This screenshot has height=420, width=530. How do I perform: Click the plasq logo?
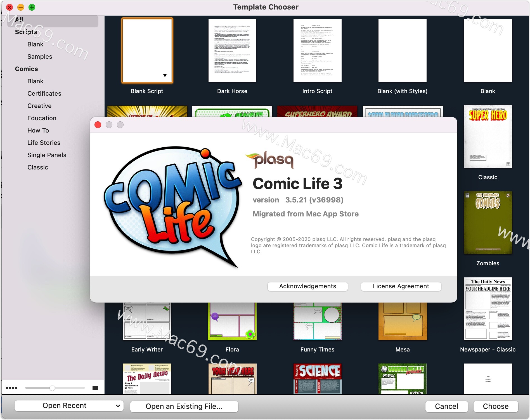coord(270,160)
